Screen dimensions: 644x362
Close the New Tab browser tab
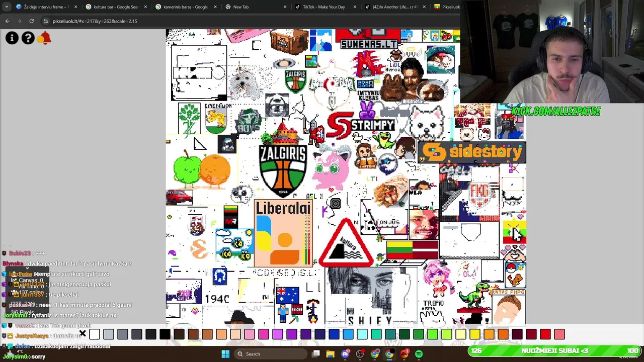click(285, 7)
